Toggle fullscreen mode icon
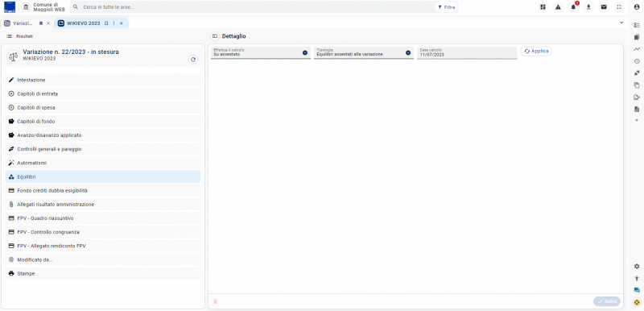Viewport: 644px width, 311px height. point(619,7)
